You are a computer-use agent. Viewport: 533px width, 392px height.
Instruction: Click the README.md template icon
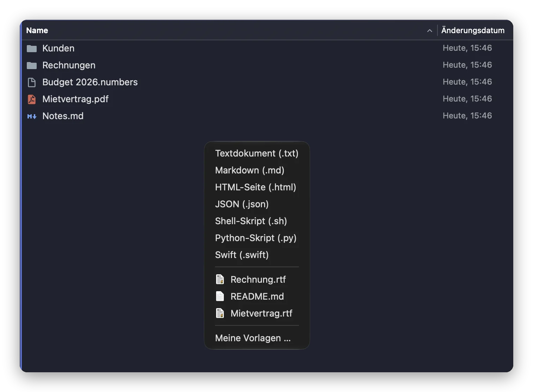(x=220, y=296)
